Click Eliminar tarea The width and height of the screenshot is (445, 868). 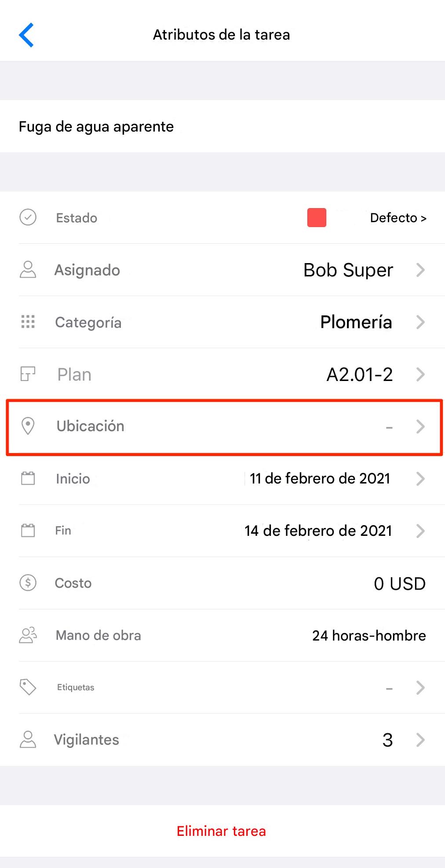(221, 831)
